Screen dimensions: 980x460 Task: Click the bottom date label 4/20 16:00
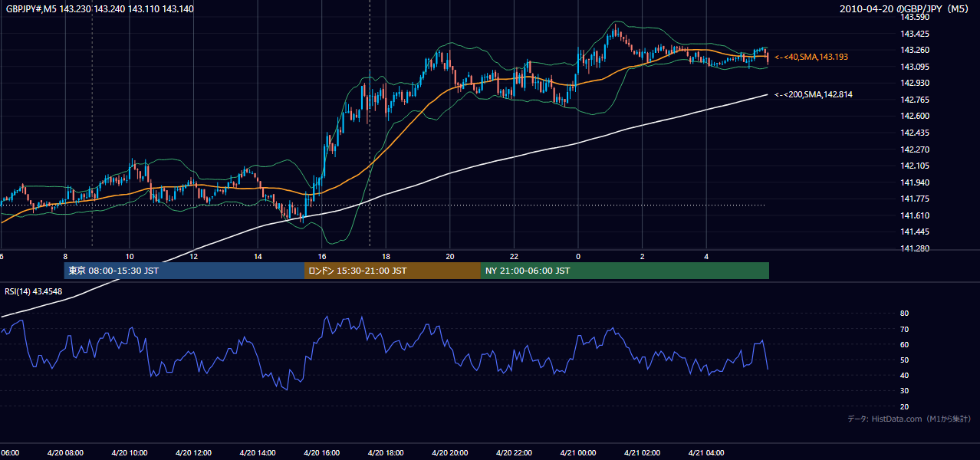(x=322, y=452)
